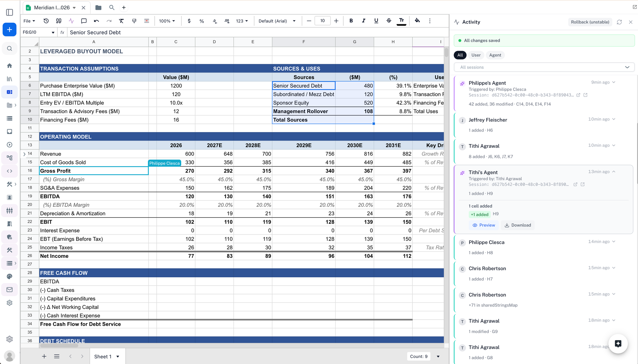The width and height of the screenshot is (638, 364).
Task: Refresh the Activity panel
Action: pos(619,22)
